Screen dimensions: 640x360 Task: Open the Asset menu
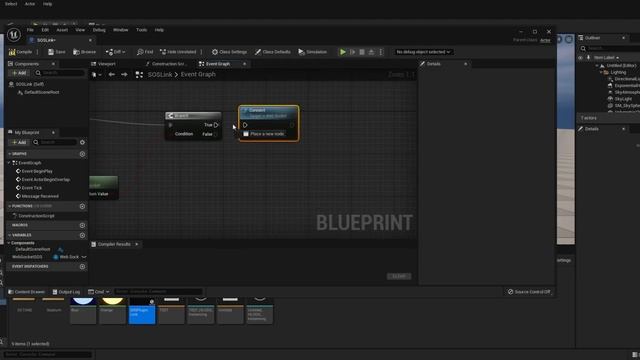pos(62,30)
